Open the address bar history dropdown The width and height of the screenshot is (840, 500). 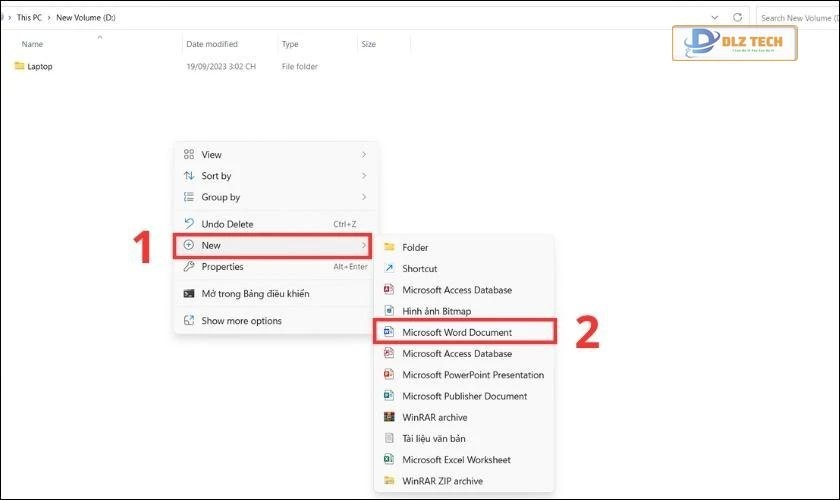click(x=714, y=18)
